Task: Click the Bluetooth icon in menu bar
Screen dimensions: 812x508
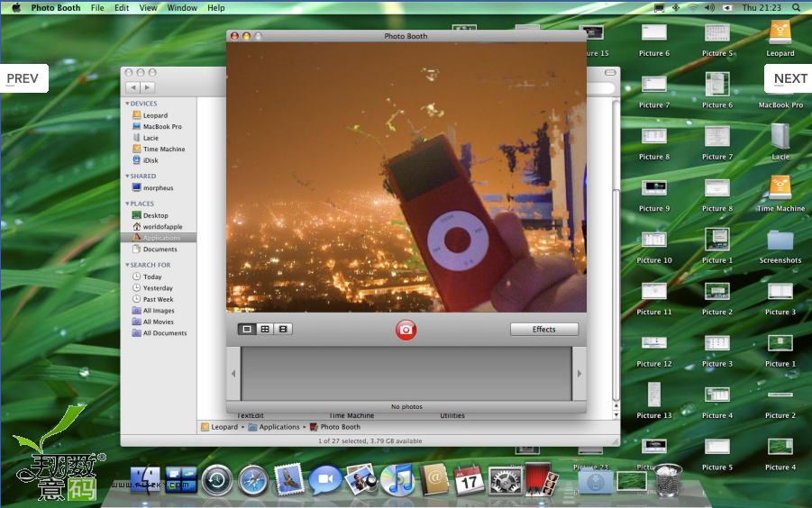Action: click(676, 8)
